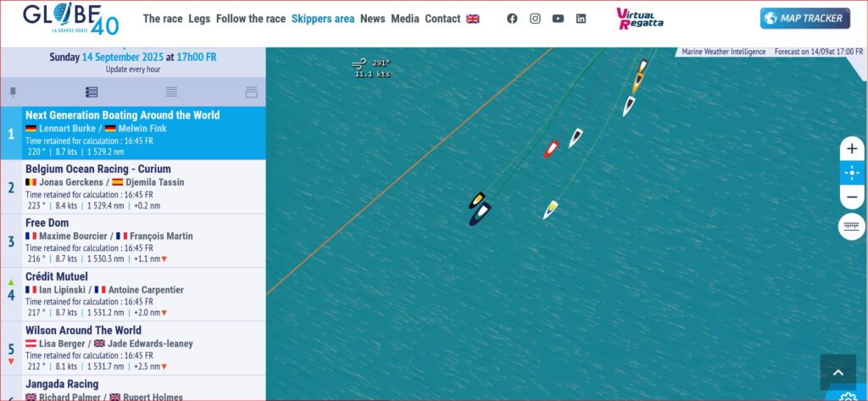Open the Skippers area menu
This screenshot has width=868, height=401.
323,19
